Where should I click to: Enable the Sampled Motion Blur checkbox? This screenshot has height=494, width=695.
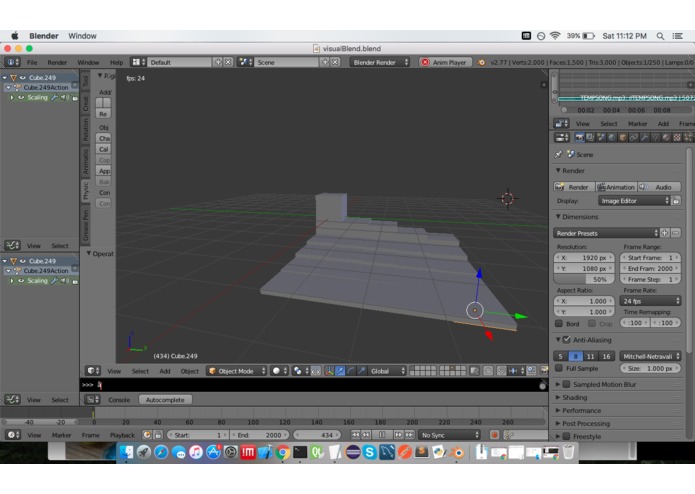566,384
